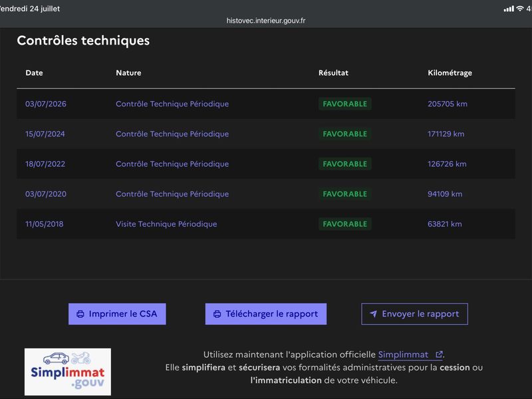Click Contrôle Technique Périodique in 03/07/2026 row

[172, 104]
